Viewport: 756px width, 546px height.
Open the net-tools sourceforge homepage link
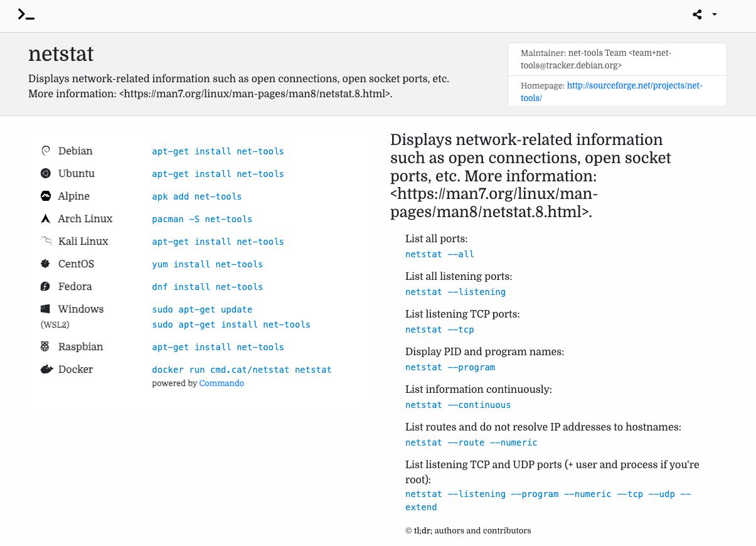[634, 86]
